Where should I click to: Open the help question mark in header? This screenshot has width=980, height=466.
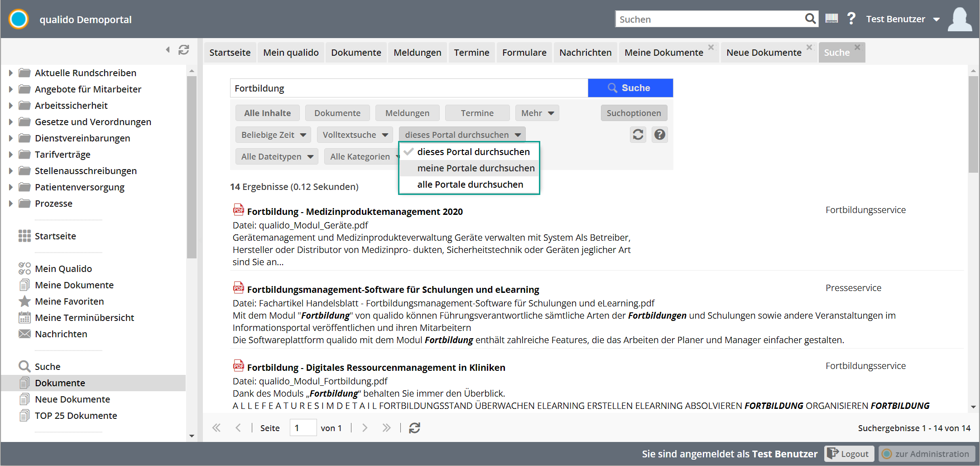pos(851,19)
